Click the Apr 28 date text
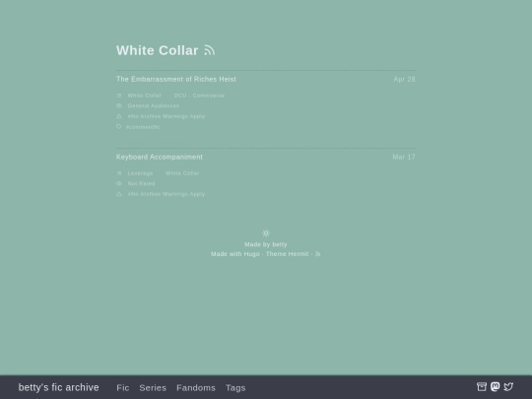Viewport: 532px width, 399px height. point(405,80)
